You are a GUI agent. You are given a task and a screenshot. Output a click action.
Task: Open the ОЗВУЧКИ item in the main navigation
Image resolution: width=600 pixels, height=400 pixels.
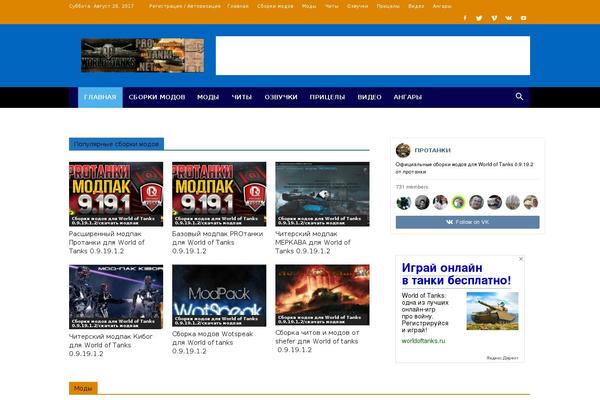[281, 97]
